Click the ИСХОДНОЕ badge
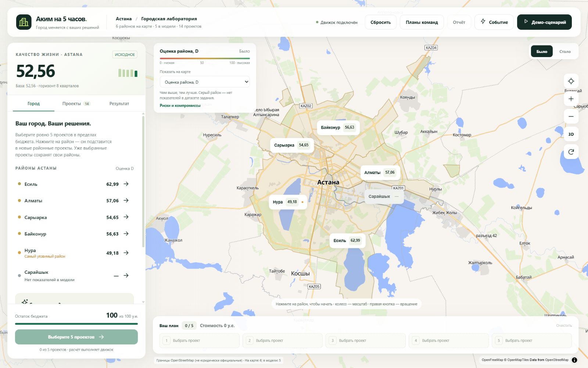 point(125,54)
